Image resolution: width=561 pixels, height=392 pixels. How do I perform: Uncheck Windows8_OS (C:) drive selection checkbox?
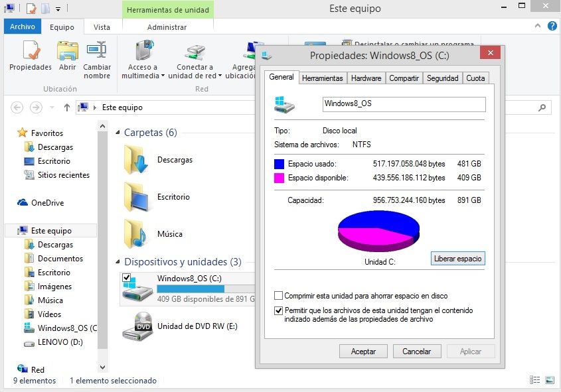pos(126,277)
